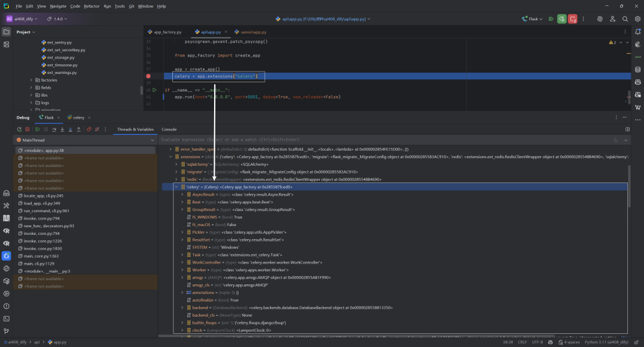Rerun the Flask debug session
This screenshot has height=347, width=644.
tap(19, 129)
